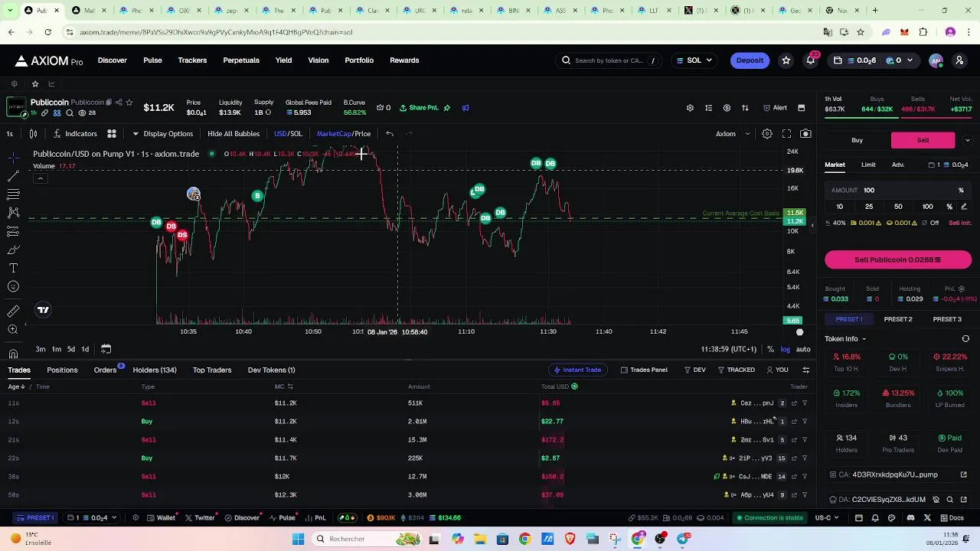Refresh the Token Info panel

coord(965,339)
